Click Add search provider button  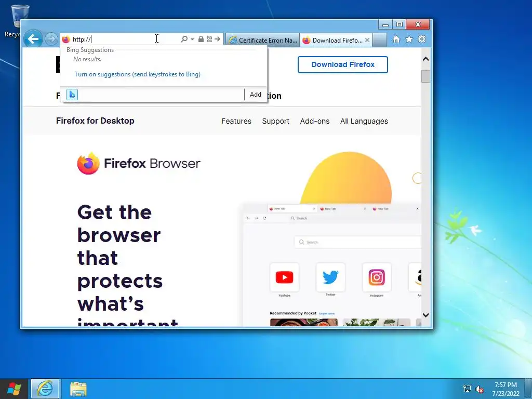256,95
